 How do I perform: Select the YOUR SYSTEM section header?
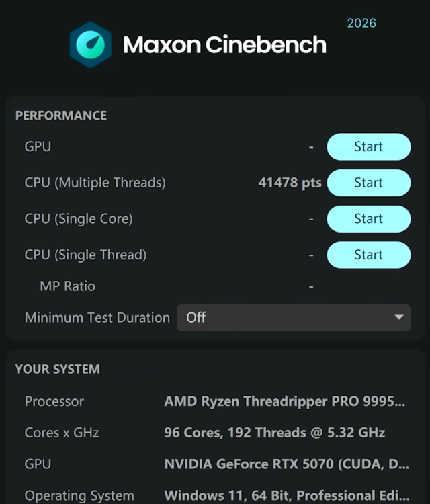click(x=58, y=369)
